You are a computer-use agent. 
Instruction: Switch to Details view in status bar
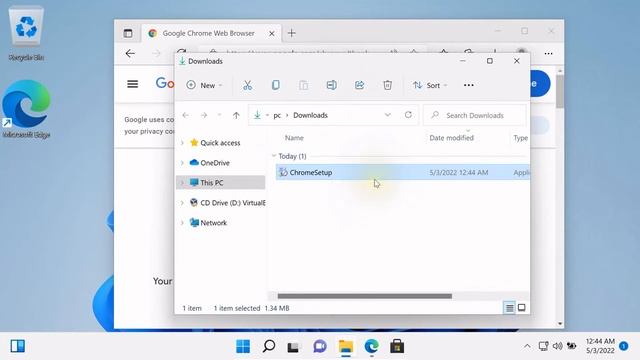(x=509, y=308)
